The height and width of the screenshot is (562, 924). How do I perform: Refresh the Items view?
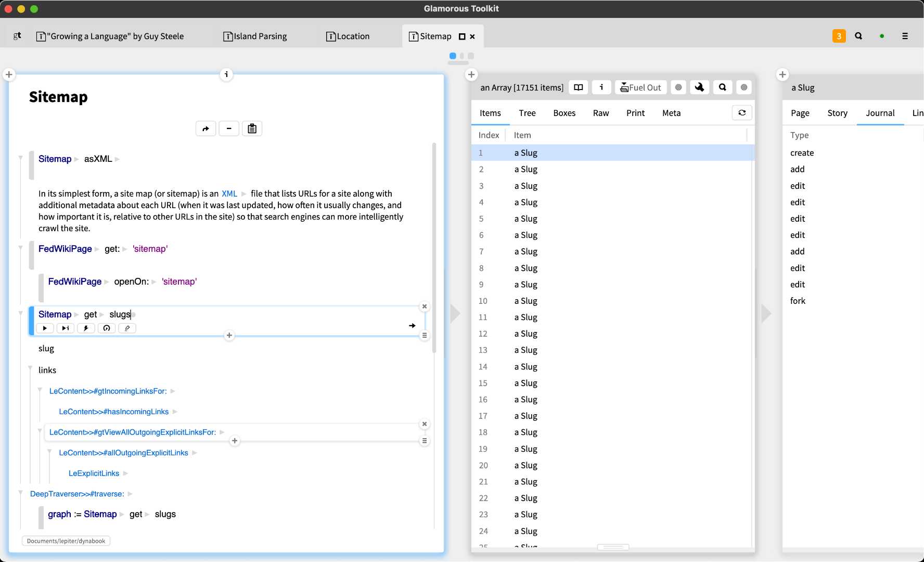click(742, 112)
